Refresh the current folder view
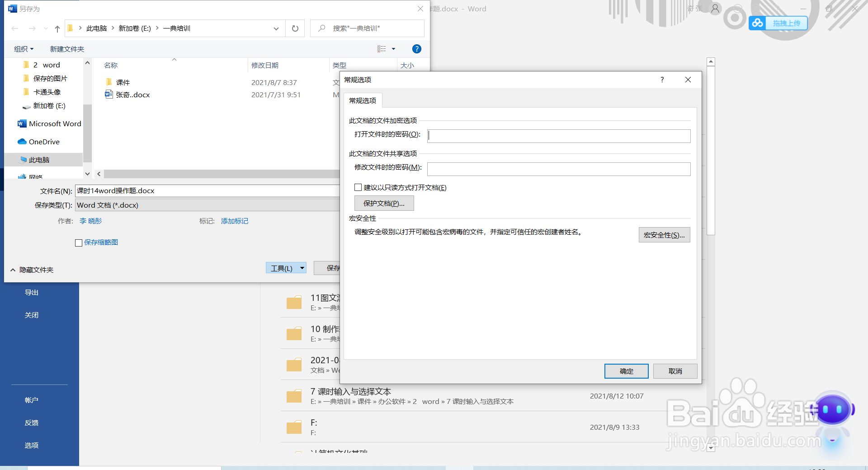 coord(295,28)
